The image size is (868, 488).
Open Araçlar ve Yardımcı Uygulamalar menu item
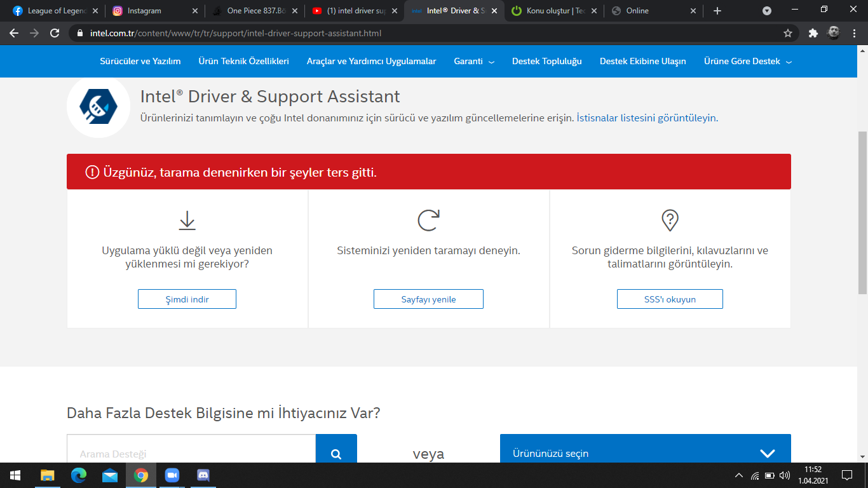point(372,62)
